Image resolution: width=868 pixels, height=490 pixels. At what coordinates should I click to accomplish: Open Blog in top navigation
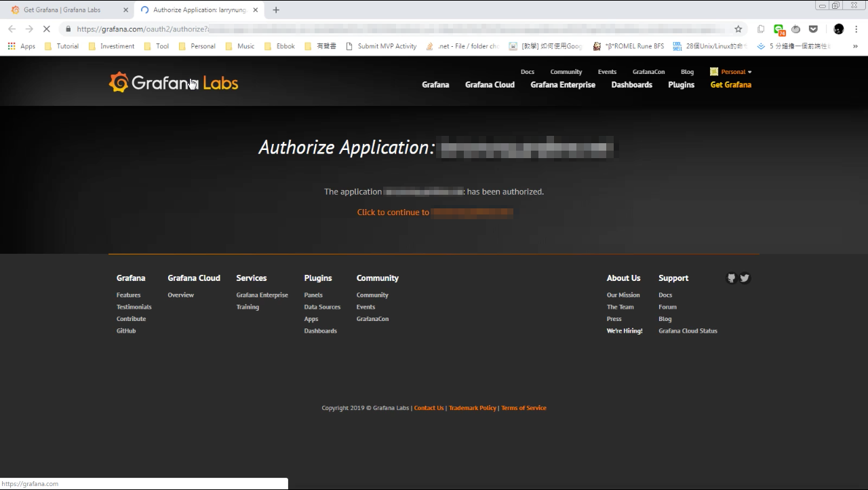click(x=687, y=72)
